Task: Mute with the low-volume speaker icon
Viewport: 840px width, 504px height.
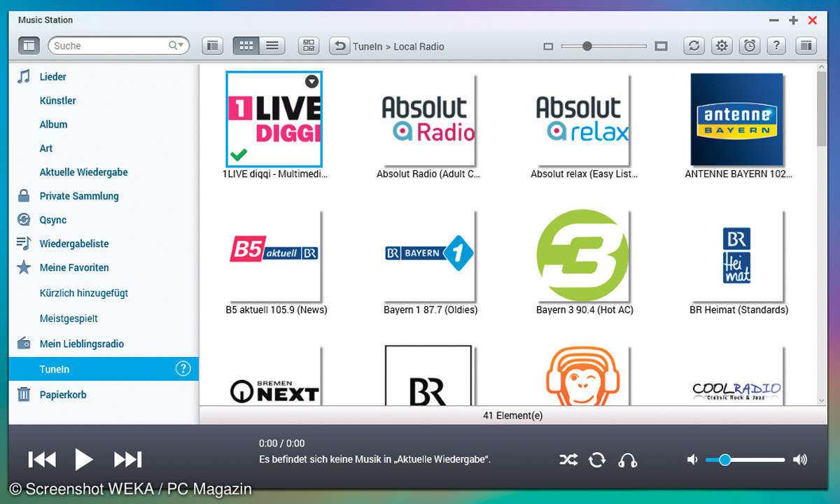Action: (x=692, y=460)
